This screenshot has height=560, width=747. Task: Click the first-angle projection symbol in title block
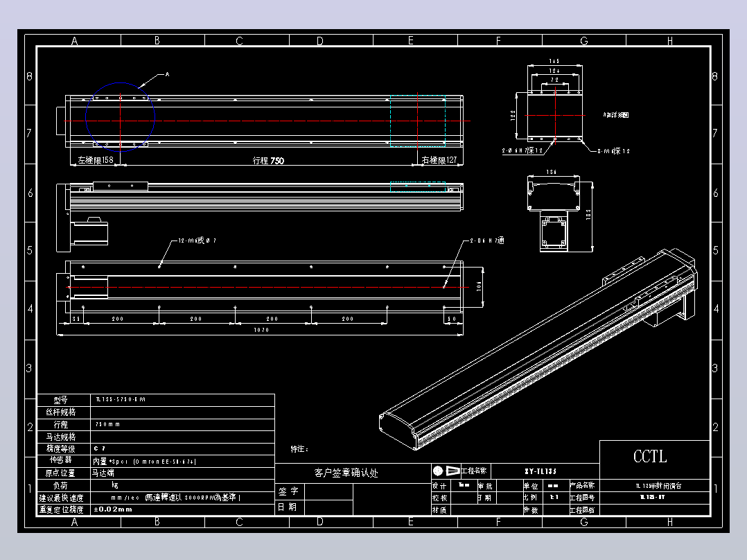(446, 471)
